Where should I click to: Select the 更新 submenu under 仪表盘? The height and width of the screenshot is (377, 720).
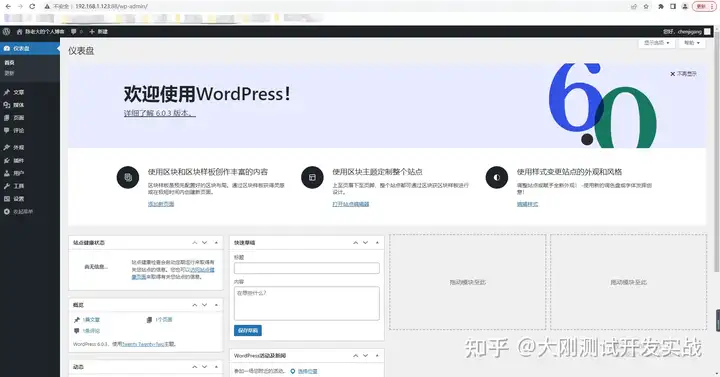click(x=10, y=73)
